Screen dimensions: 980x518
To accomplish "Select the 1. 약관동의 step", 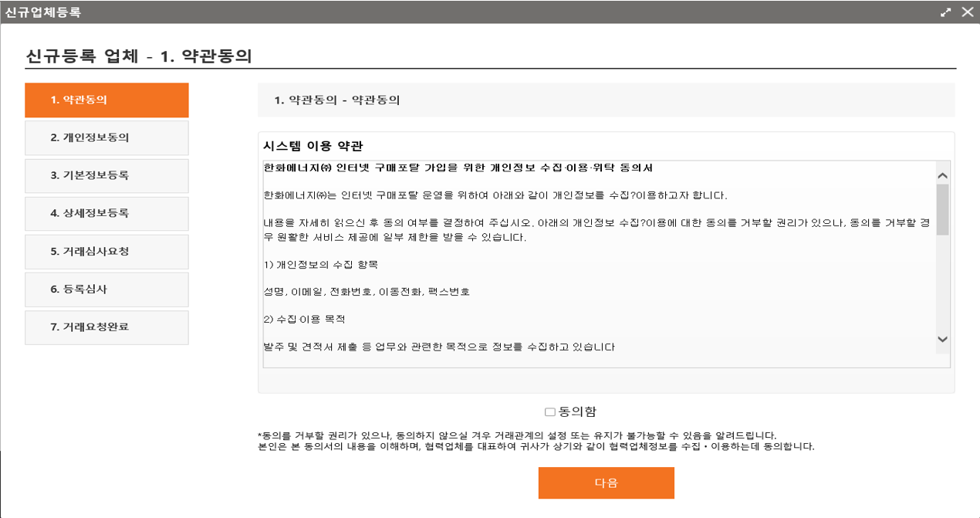I will pos(106,100).
